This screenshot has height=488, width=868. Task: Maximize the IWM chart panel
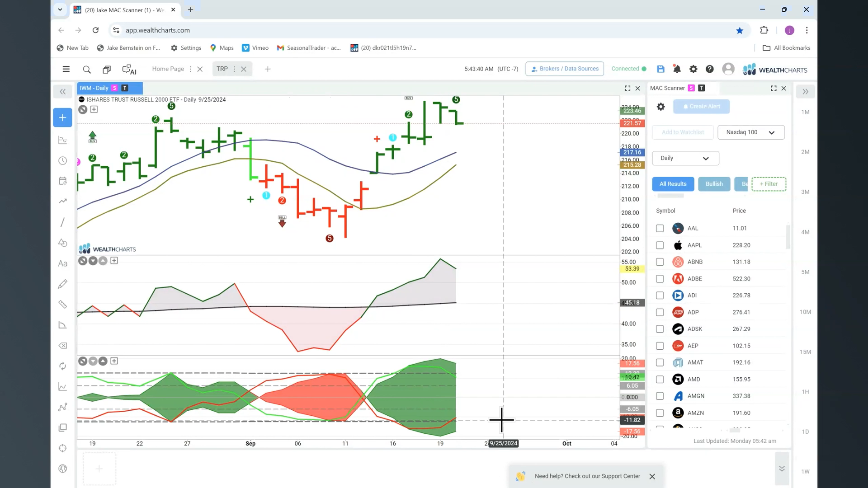tap(627, 88)
